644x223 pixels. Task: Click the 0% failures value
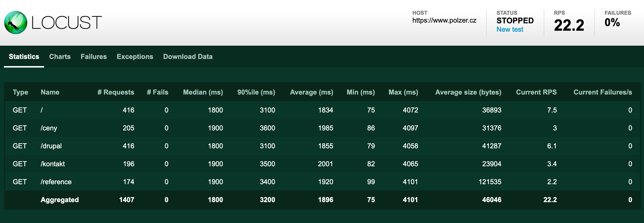coord(612,22)
